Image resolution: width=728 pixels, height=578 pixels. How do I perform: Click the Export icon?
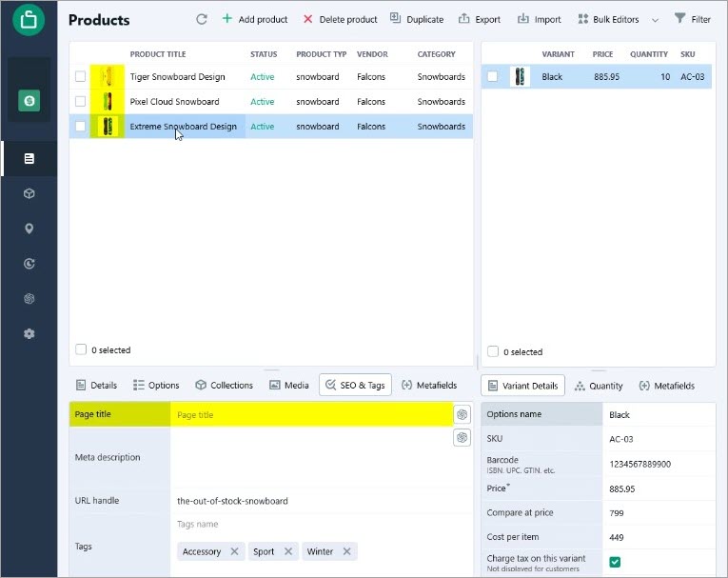463,18
